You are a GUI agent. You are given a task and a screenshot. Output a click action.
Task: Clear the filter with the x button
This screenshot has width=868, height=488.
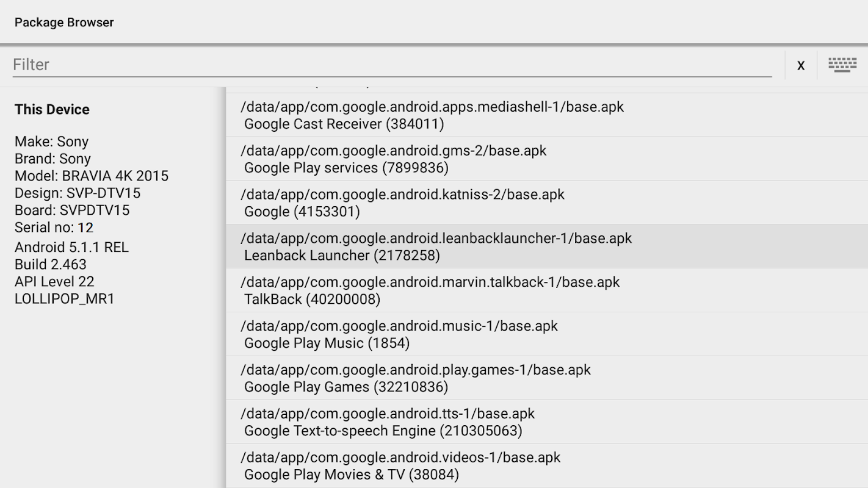pyautogui.click(x=801, y=65)
